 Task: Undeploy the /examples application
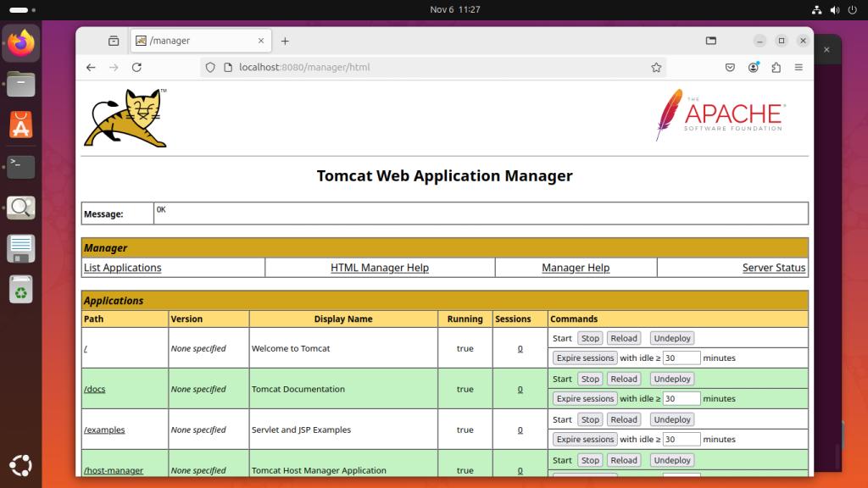(x=671, y=419)
